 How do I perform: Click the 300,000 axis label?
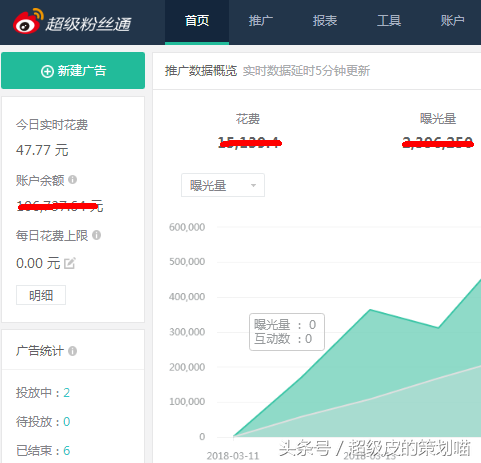[187, 332]
